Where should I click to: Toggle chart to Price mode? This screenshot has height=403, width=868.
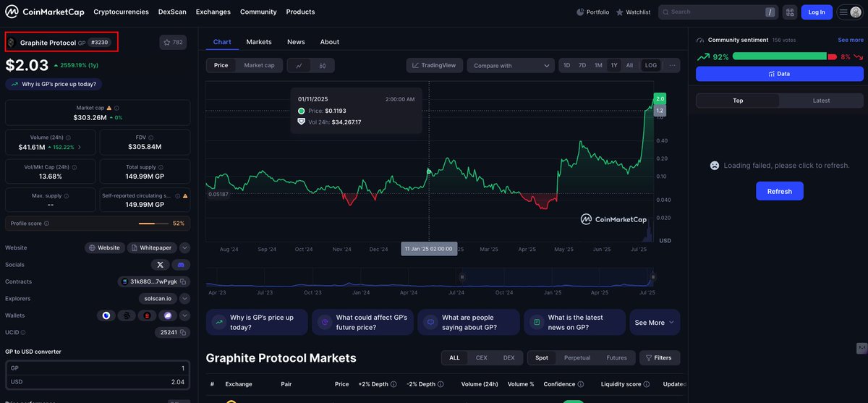click(221, 65)
